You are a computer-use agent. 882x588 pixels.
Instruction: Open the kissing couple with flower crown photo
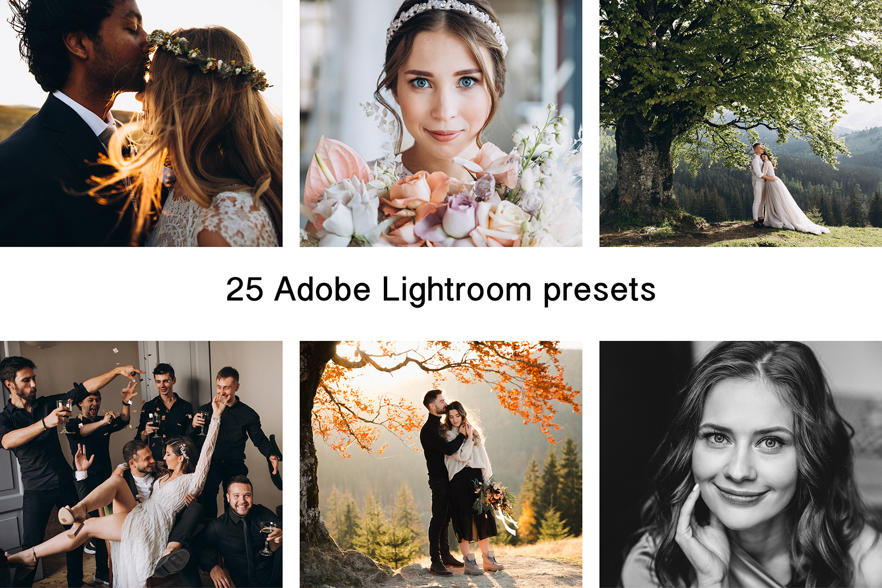tap(141, 123)
